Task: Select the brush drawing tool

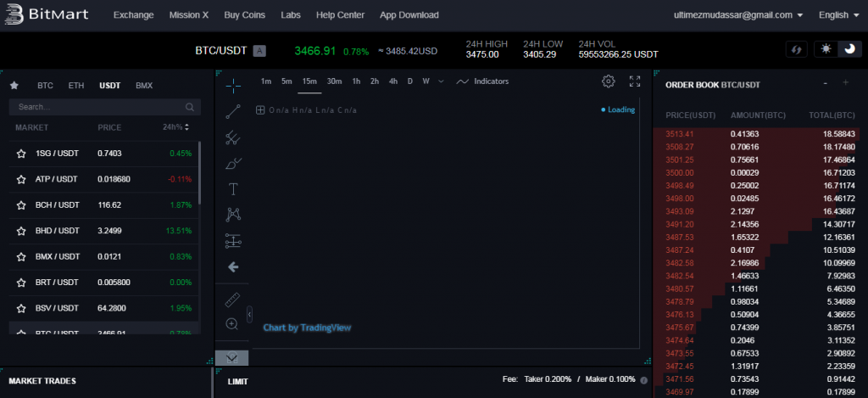Action: 233,164
